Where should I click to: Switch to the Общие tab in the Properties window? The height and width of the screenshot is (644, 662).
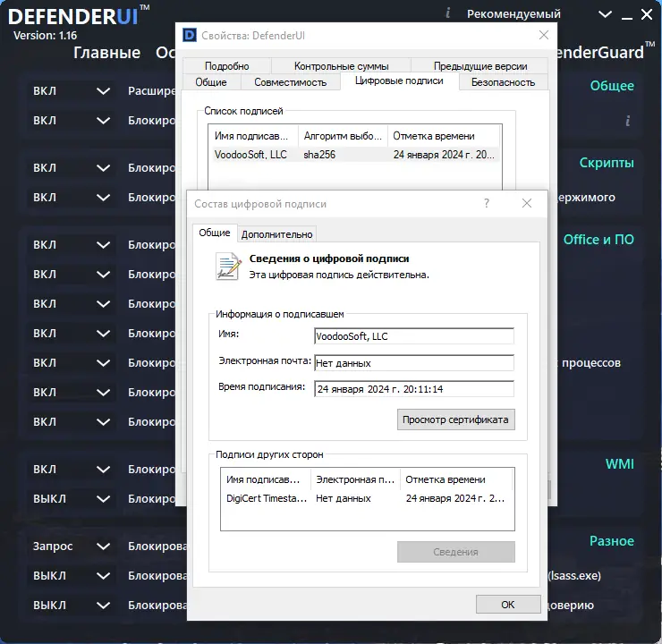coord(211,82)
